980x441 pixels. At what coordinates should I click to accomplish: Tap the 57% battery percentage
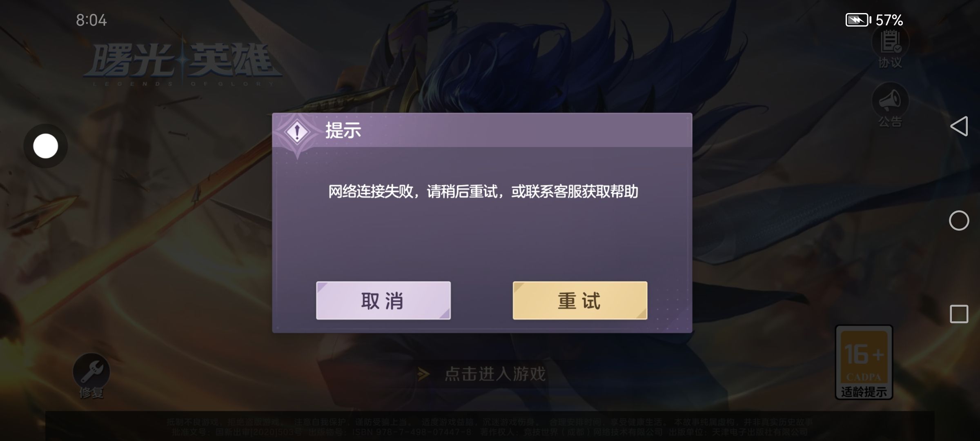(889, 20)
